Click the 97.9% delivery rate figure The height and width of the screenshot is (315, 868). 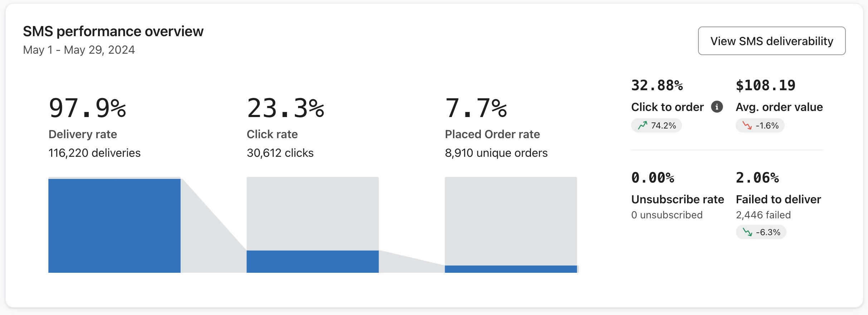click(87, 108)
